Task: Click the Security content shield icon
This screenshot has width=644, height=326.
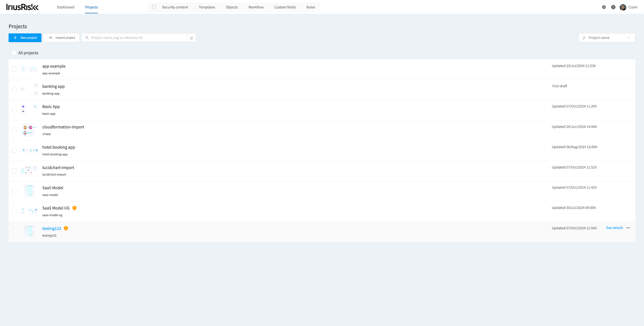Action: coord(154,7)
